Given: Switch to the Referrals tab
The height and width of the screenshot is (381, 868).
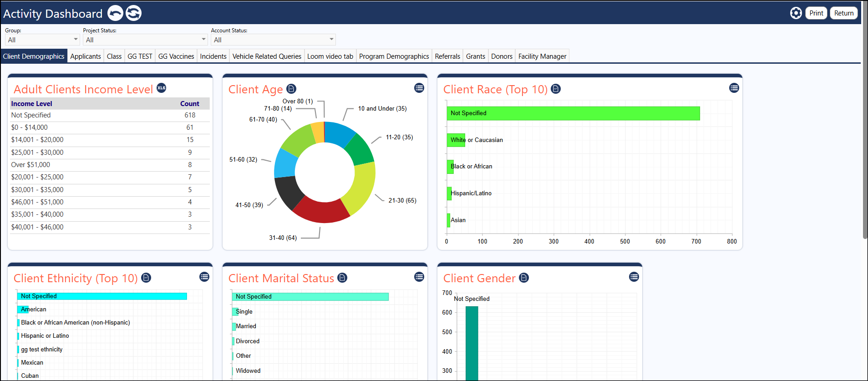Looking at the screenshot, I should [x=447, y=56].
